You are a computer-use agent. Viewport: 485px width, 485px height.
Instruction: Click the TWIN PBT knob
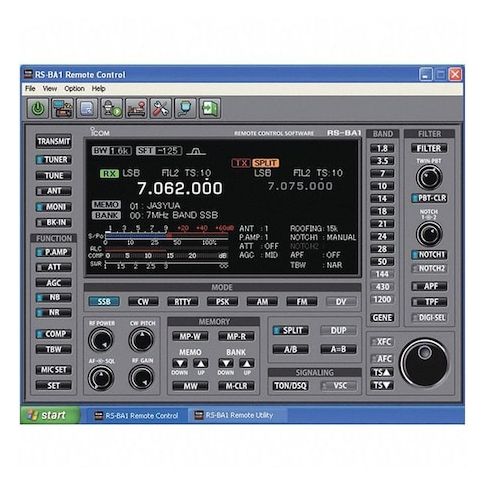(x=429, y=177)
